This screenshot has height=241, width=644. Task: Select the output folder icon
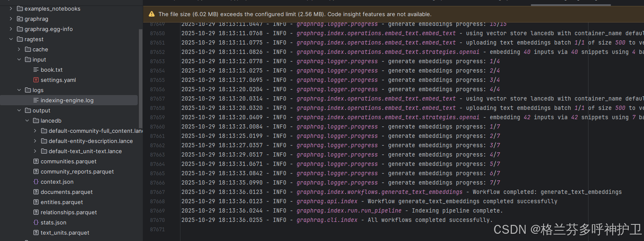click(28, 110)
